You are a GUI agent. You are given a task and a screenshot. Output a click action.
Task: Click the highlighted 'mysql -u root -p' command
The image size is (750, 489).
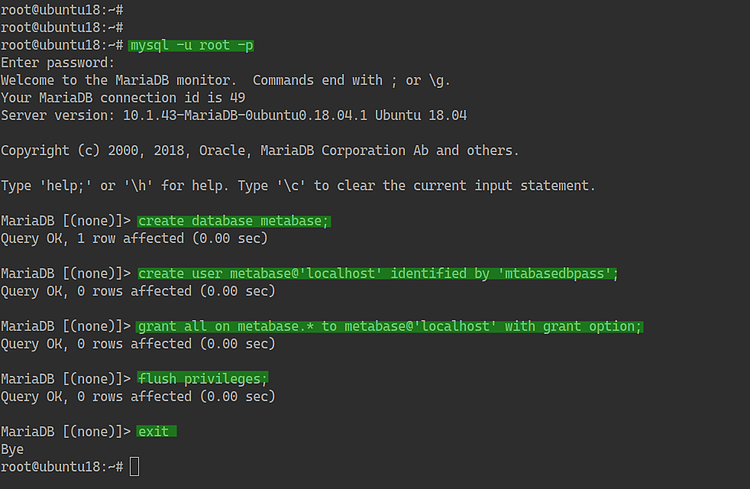(191, 45)
